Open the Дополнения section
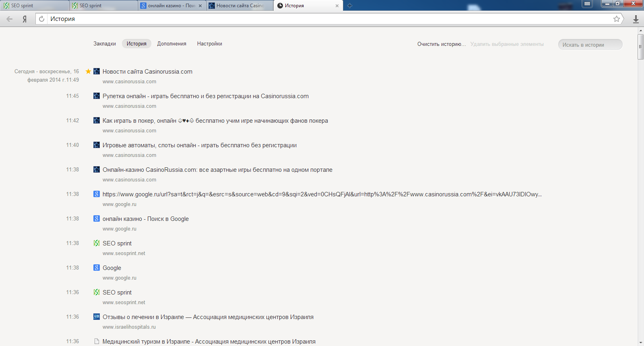This screenshot has width=644, height=346. 172,44
